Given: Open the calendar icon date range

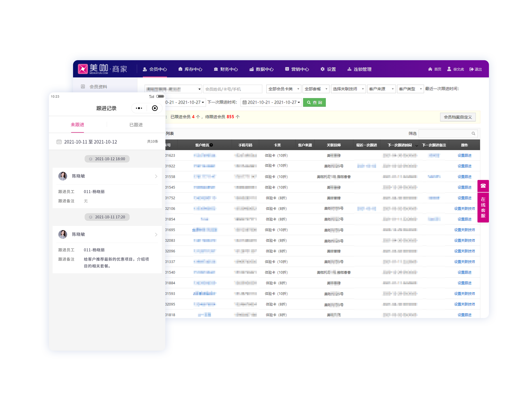Looking at the screenshot, I should [x=59, y=142].
